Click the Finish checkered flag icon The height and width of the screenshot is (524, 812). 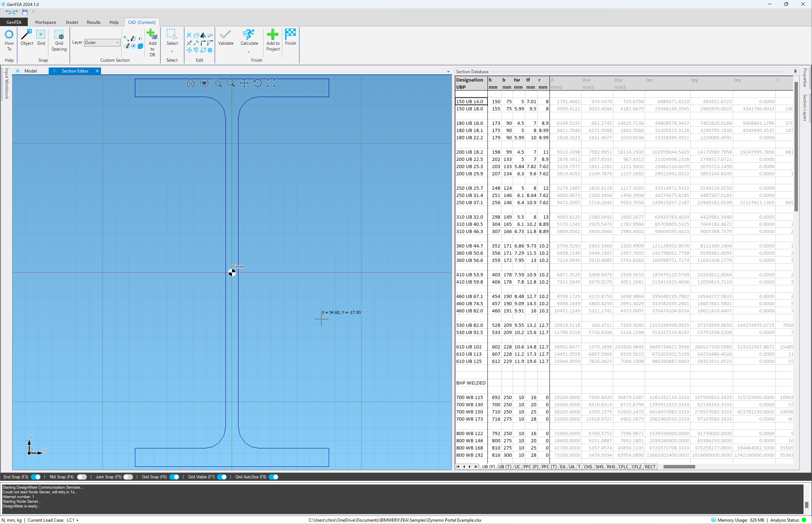[x=290, y=34]
